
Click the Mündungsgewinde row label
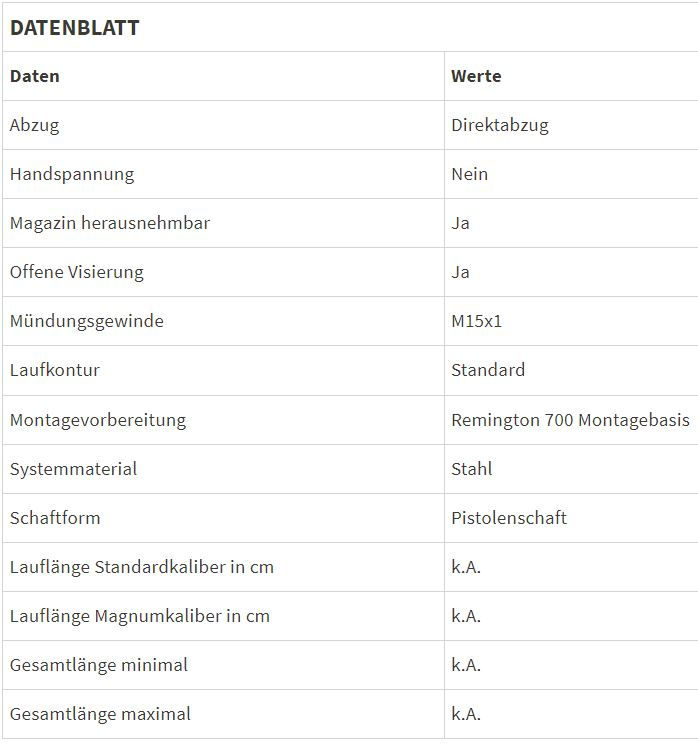pyautogui.click(x=87, y=321)
